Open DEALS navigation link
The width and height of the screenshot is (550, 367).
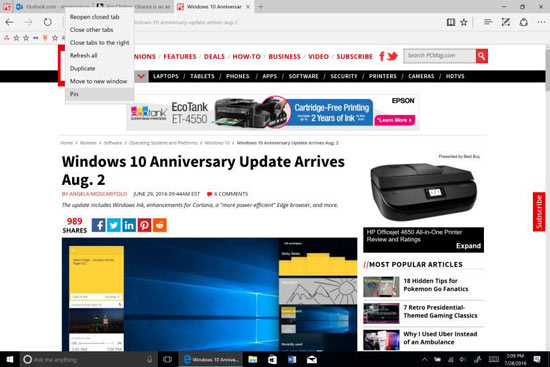tap(214, 56)
